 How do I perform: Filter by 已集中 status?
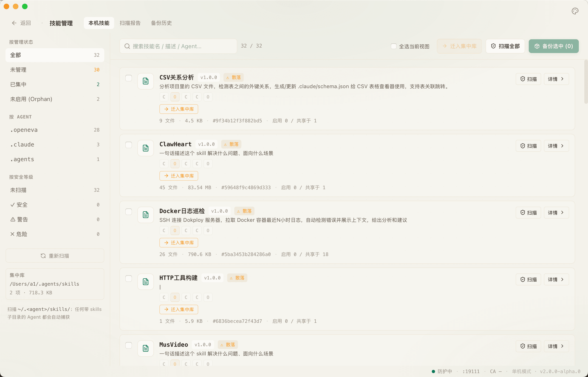(55, 84)
